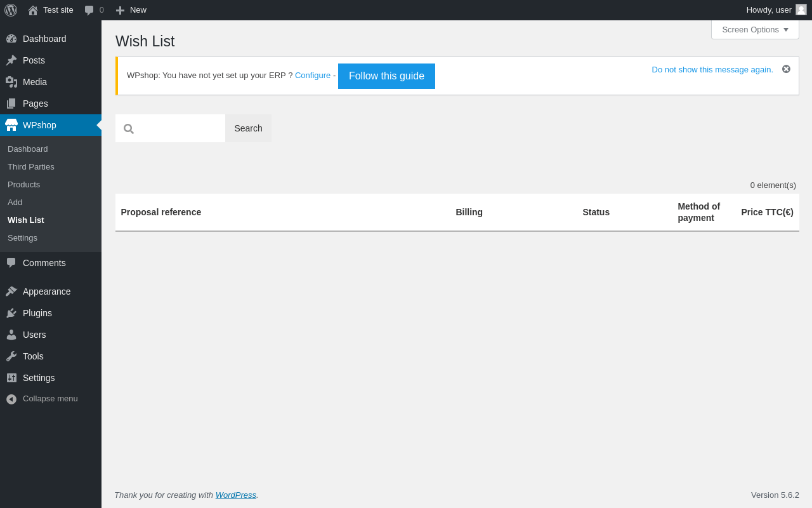This screenshot has height=508, width=812.
Task: Click Do not show this message again
Action: pyautogui.click(x=712, y=69)
